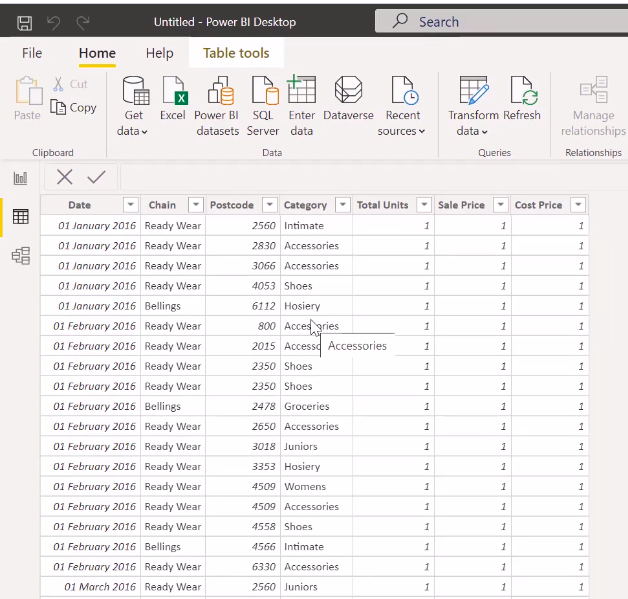Screen dimensions: 628x599
Task: Commit the formula with the checkmark
Action: coord(96,177)
